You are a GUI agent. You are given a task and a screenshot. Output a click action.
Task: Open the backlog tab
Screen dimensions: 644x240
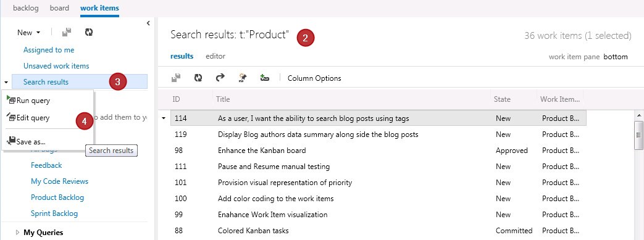(25, 8)
